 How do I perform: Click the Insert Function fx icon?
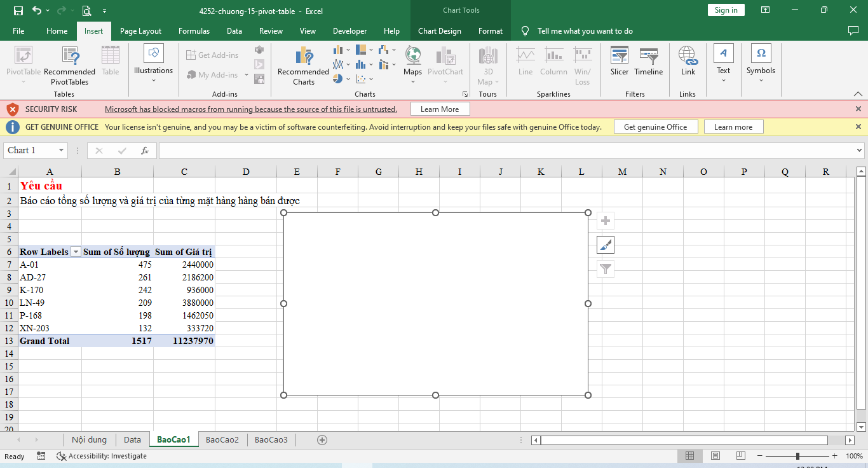145,151
